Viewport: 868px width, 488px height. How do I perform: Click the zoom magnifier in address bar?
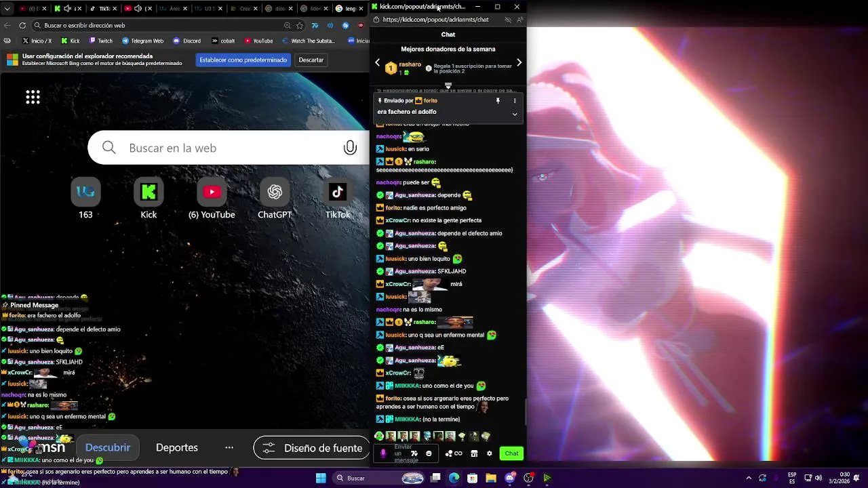pos(288,25)
